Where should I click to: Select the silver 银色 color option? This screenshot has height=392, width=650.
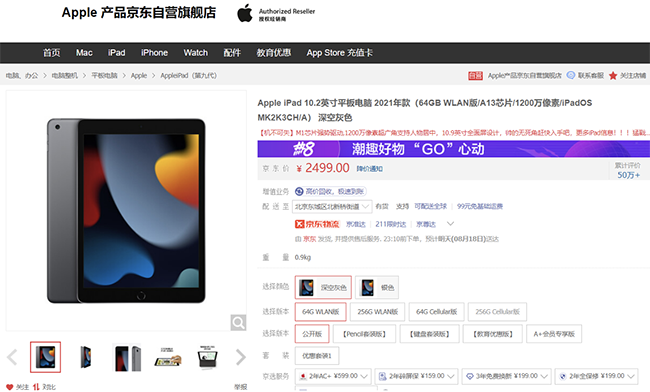point(377,287)
